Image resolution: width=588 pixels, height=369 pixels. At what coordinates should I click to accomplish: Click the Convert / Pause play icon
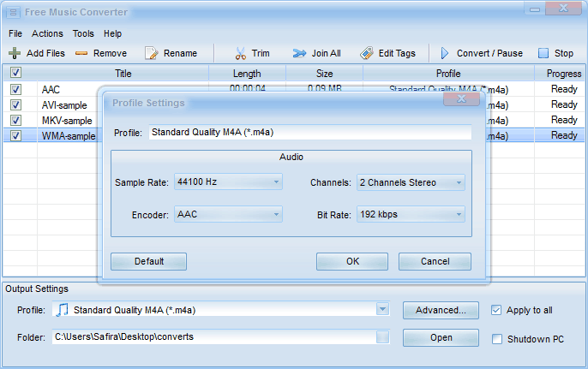tap(445, 53)
